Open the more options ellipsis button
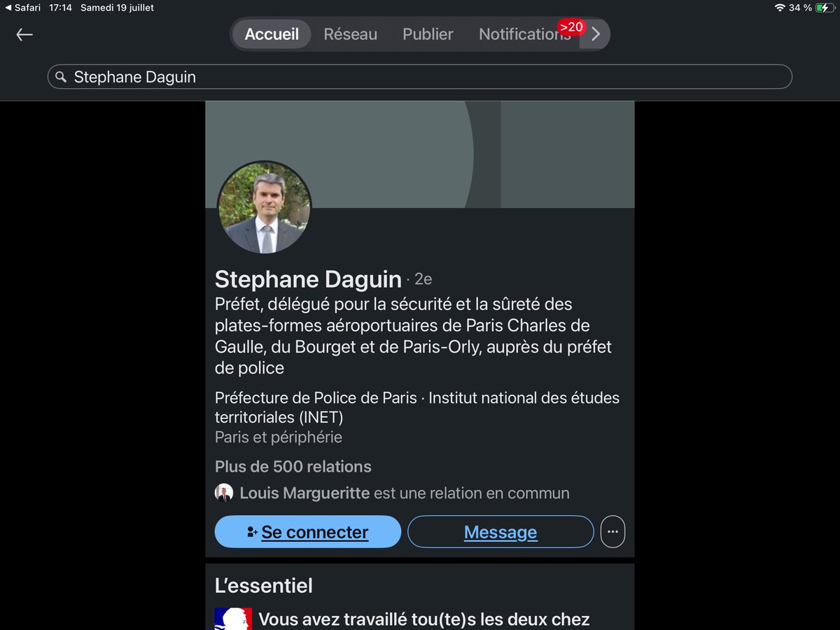Viewport: 840px width, 630px height. [x=612, y=532]
